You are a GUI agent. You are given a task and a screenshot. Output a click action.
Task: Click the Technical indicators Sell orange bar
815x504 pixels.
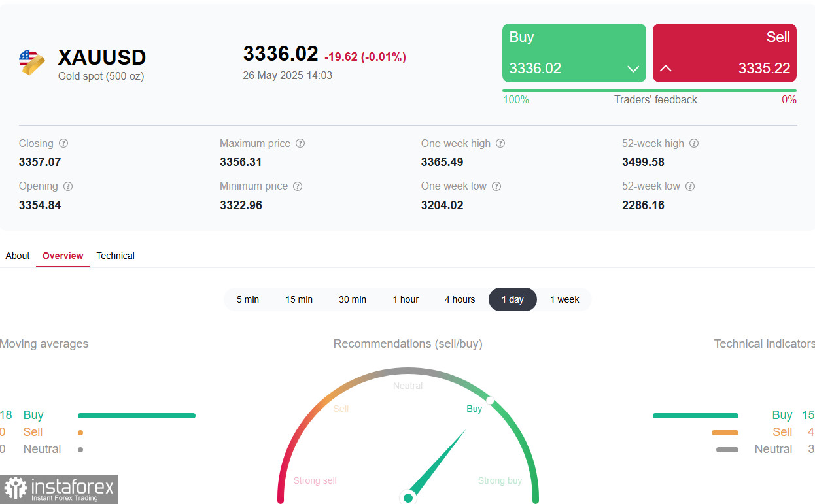tap(725, 432)
